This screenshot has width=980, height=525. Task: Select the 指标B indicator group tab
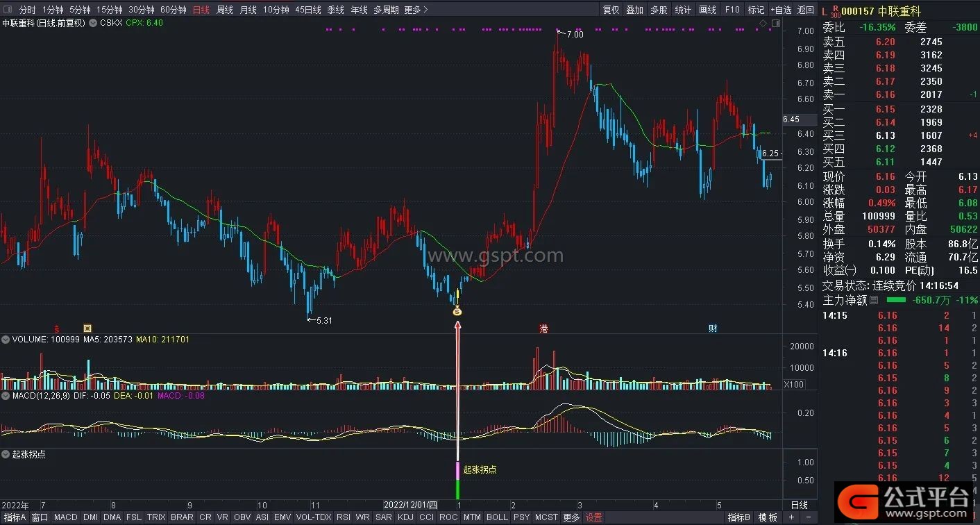pos(739,517)
